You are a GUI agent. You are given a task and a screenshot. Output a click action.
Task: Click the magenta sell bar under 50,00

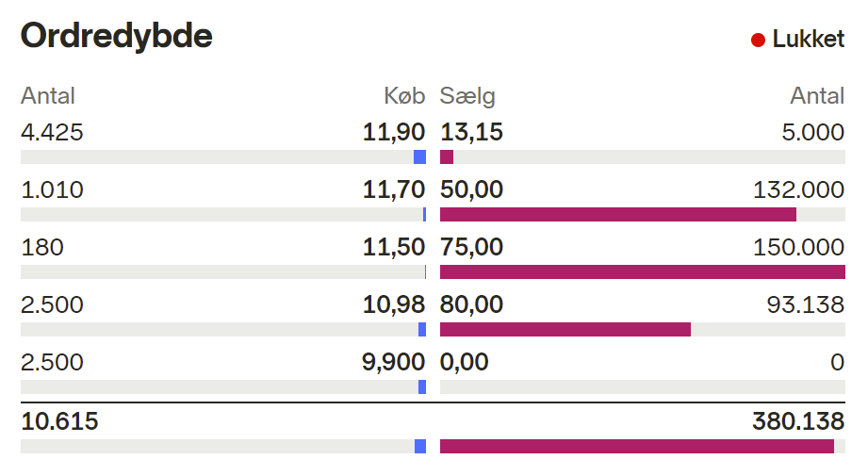(617, 214)
